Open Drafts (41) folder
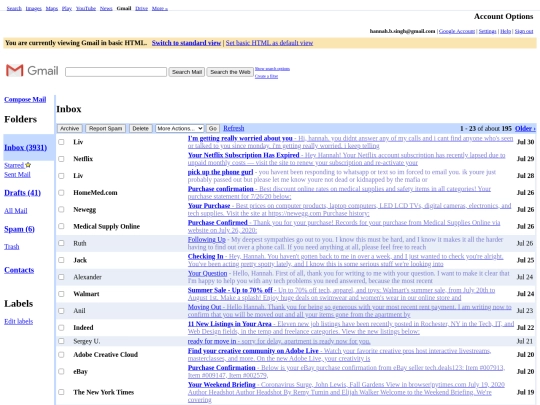Screen dimensions: 540x405 22,193
